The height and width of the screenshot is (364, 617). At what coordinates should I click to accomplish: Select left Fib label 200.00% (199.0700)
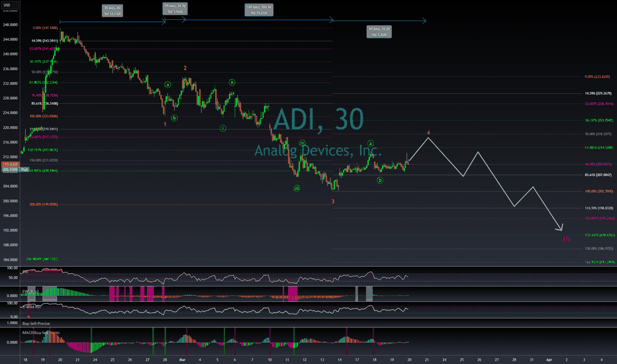(44, 205)
